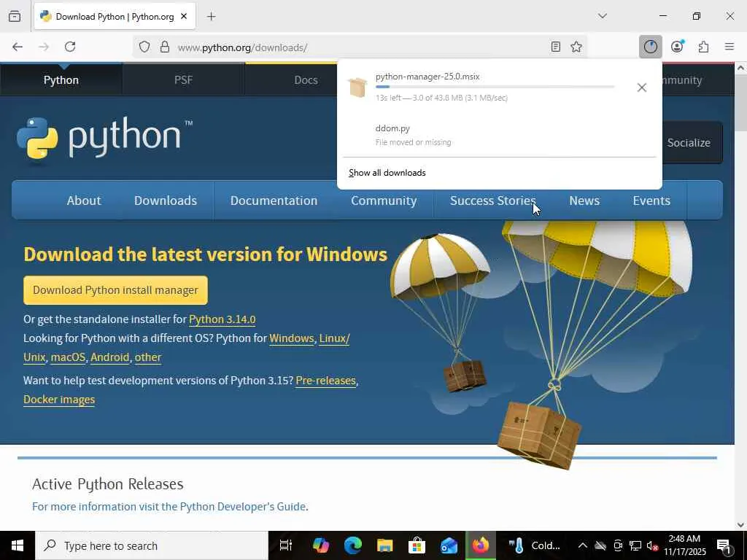Open the notification center icon
This screenshot has height=560, width=747.
pyautogui.click(x=724, y=545)
